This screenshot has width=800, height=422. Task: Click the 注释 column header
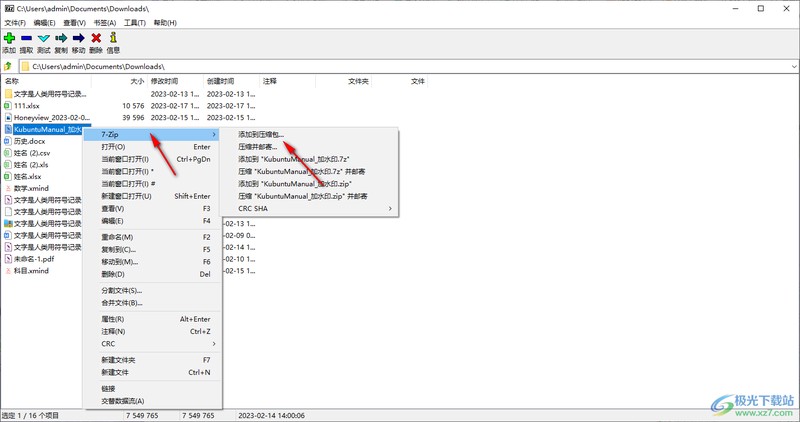click(288, 81)
